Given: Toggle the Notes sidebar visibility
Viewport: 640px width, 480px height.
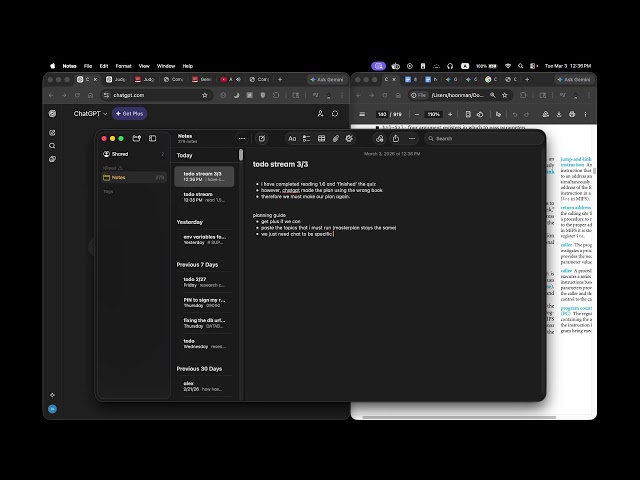Looking at the screenshot, I should click(152, 138).
